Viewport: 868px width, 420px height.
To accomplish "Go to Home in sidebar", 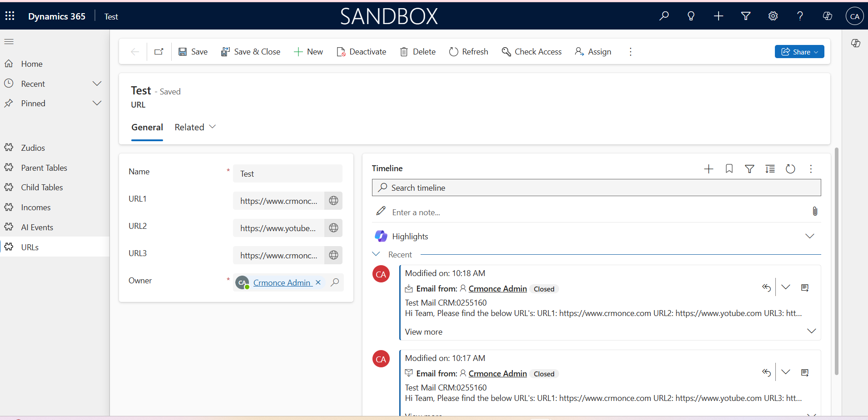I will (x=32, y=64).
